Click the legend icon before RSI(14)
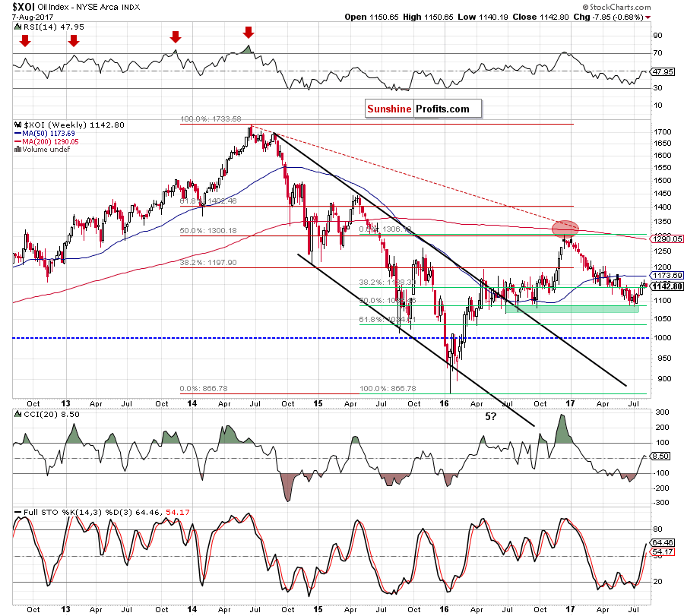 [x=17, y=27]
